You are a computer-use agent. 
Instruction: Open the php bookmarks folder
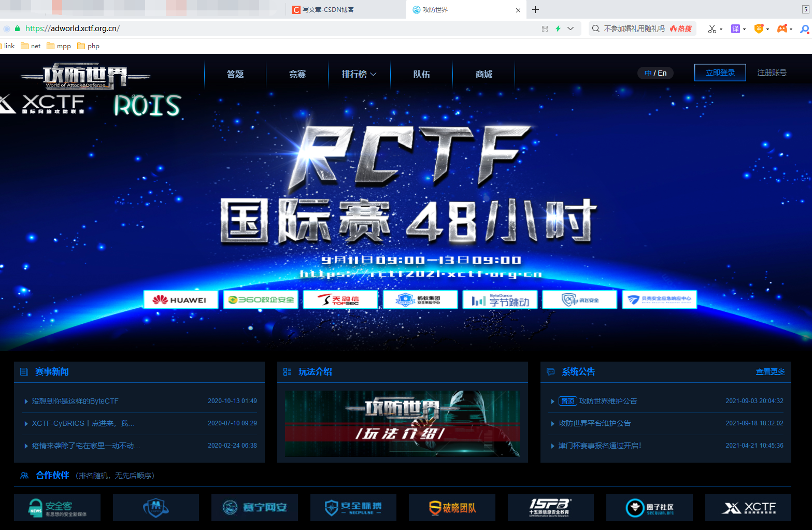pyautogui.click(x=88, y=46)
